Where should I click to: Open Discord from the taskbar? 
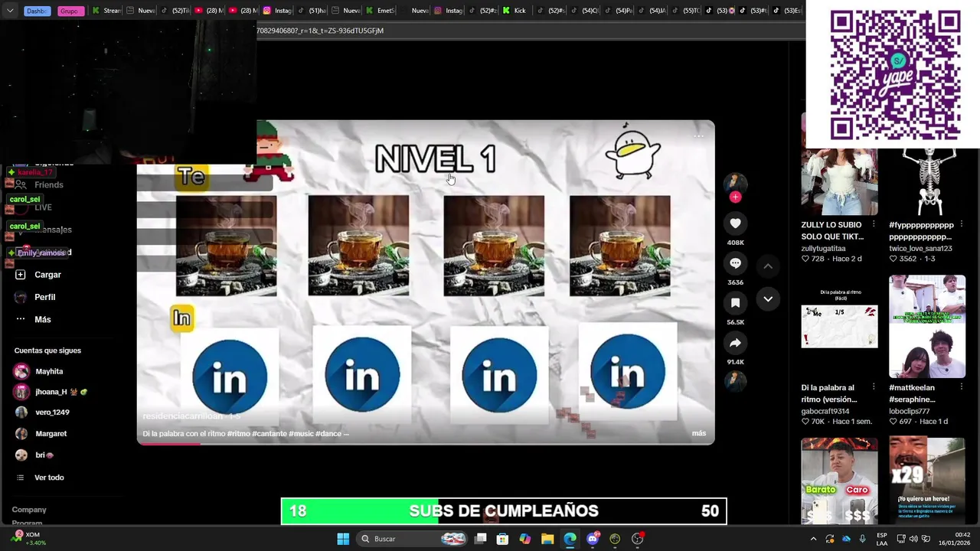593,539
